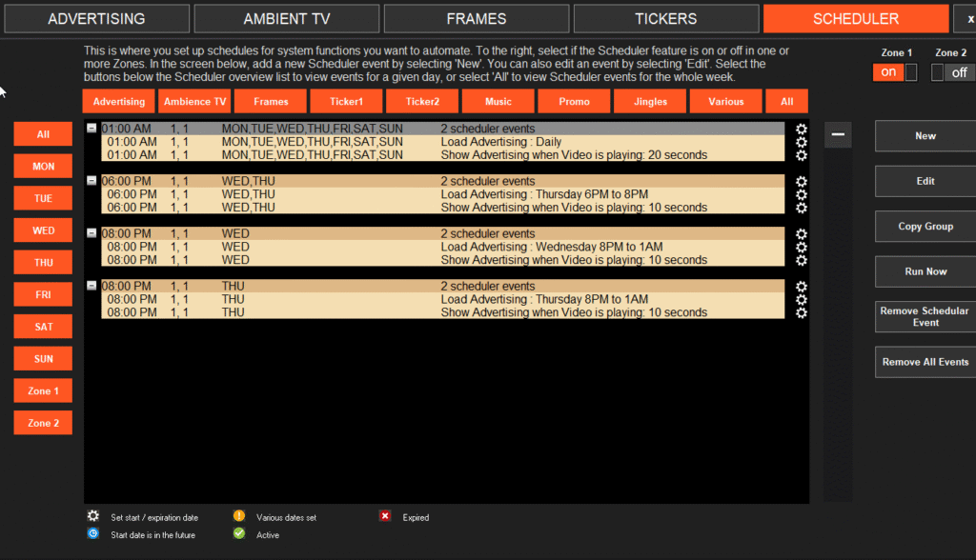976x560 pixels.
Task: Open gear for Wednesday 8PM to 1AM event
Action: click(x=801, y=247)
